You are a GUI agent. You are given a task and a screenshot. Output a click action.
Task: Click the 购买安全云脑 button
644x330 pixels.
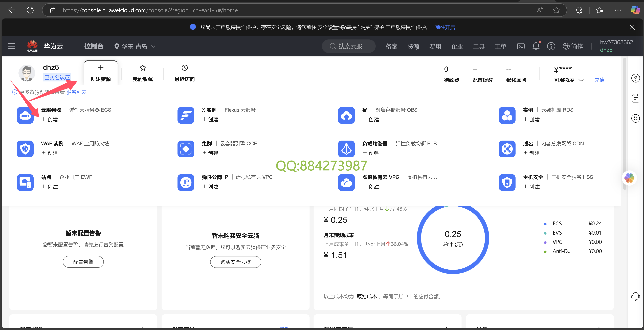click(235, 262)
